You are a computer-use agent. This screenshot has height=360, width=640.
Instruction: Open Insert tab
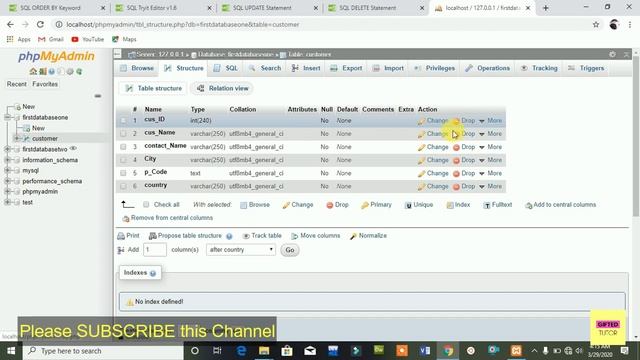306,68
